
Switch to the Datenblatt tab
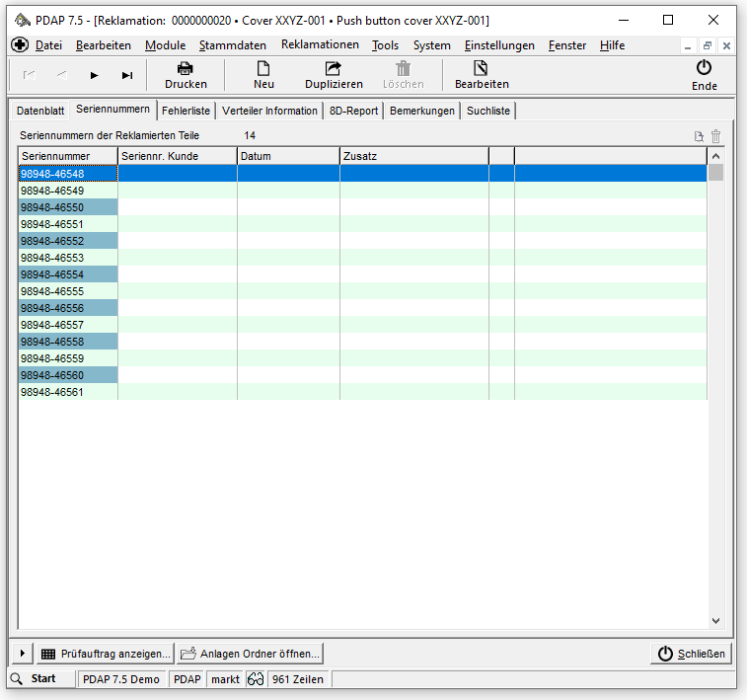[x=40, y=111]
